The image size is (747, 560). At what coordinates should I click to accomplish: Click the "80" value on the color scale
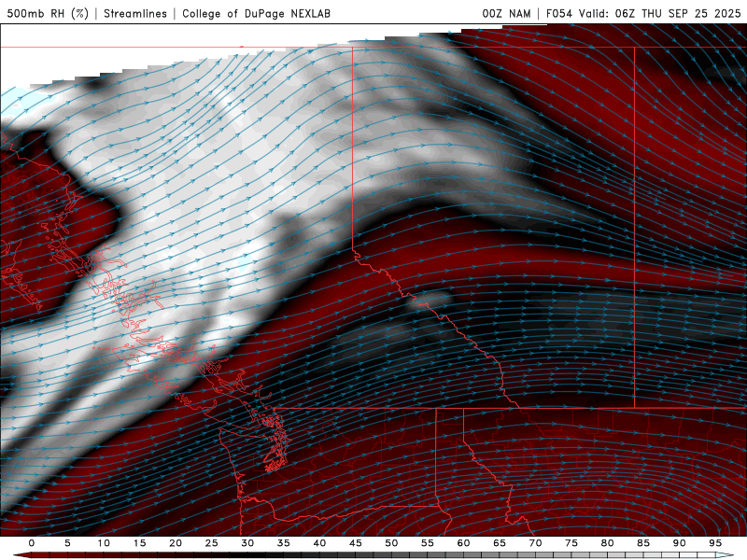click(x=607, y=543)
